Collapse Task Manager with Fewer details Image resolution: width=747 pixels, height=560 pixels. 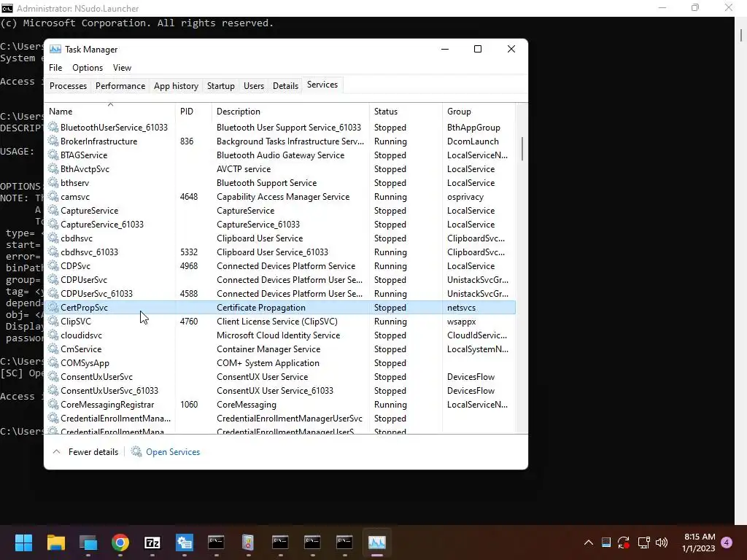[85, 452]
